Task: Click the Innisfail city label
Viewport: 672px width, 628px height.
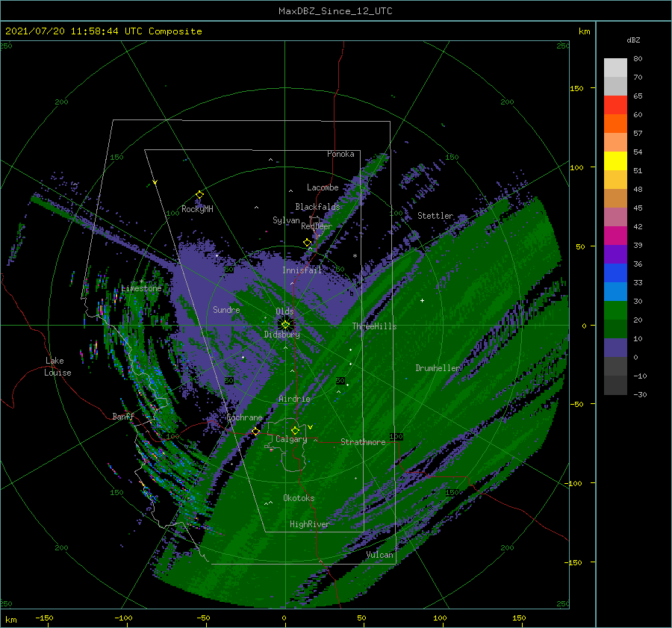Action: [x=302, y=270]
